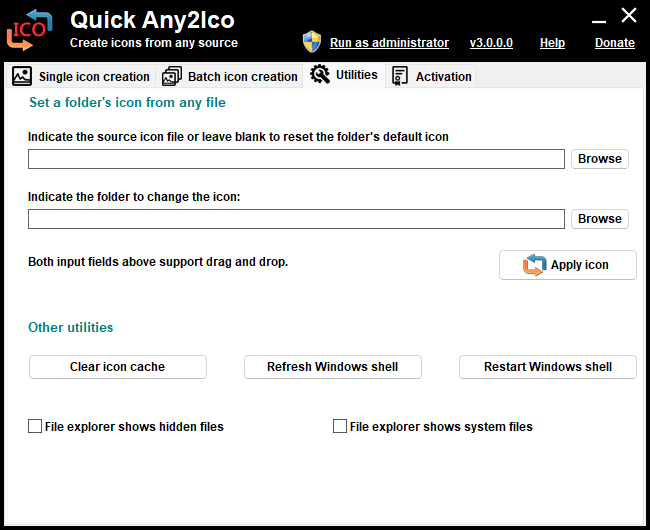The width and height of the screenshot is (650, 530).
Task: Open the Batch icon creation tab
Action: pos(230,76)
